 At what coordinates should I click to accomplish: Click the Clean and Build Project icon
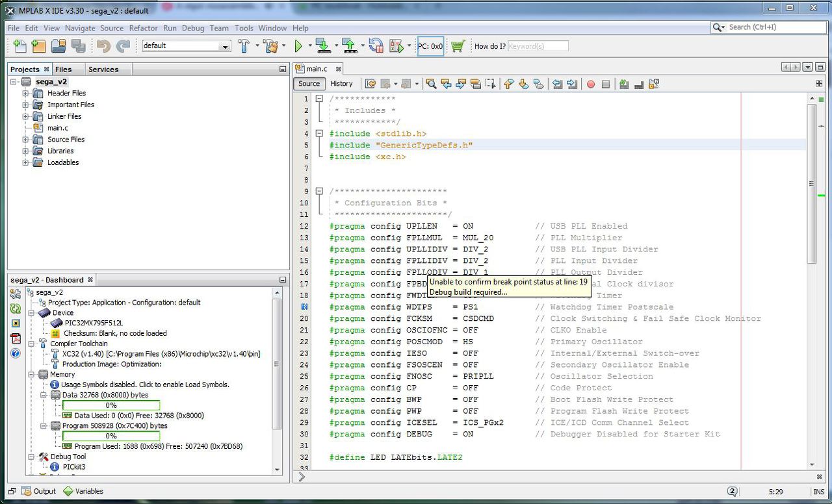[271, 46]
